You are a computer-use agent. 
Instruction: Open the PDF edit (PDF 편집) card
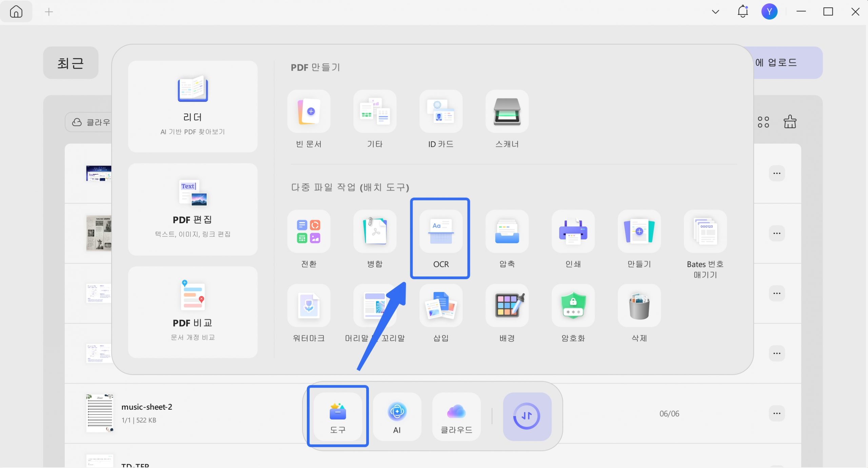193,209
